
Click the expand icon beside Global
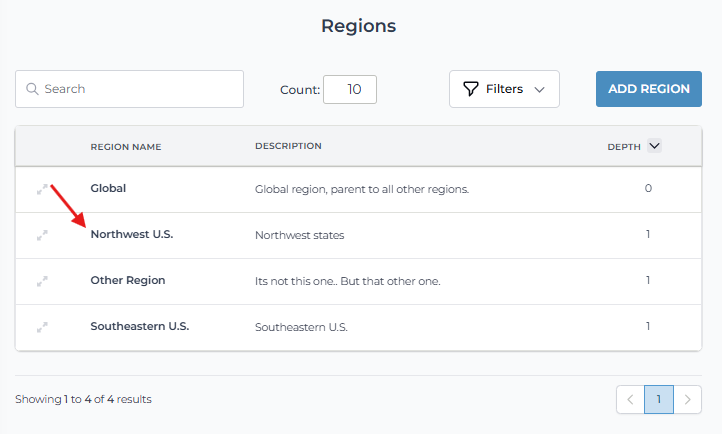(42, 189)
